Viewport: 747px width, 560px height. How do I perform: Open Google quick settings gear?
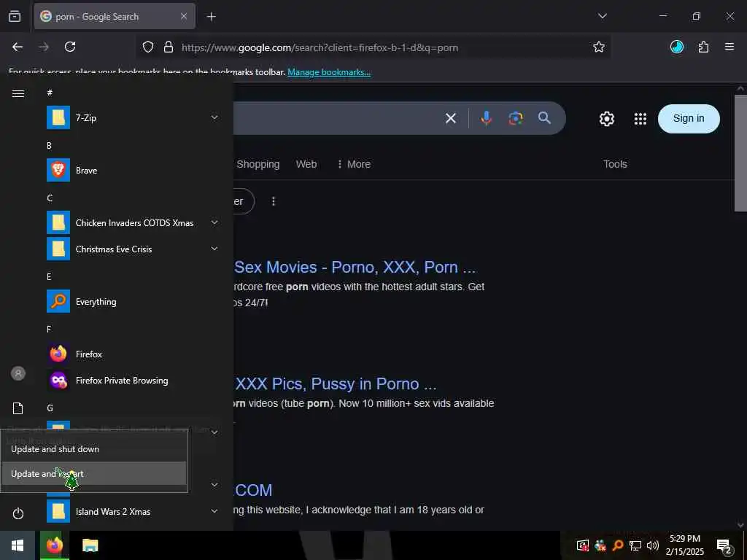pyautogui.click(x=606, y=119)
